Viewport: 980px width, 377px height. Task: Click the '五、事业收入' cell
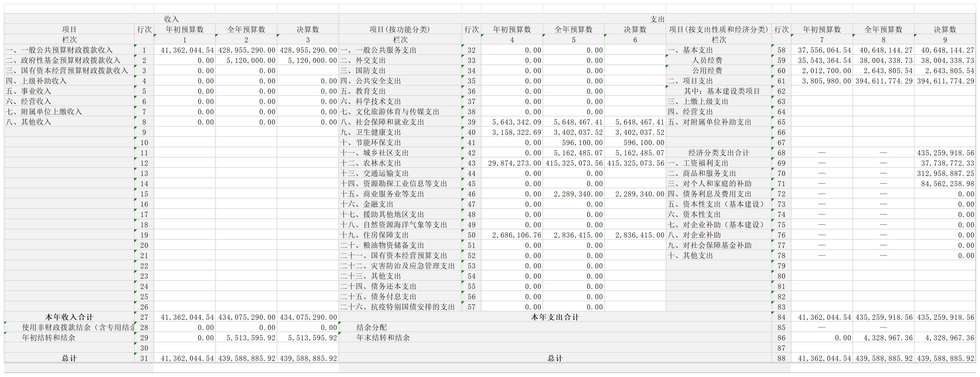pyautogui.click(x=69, y=91)
